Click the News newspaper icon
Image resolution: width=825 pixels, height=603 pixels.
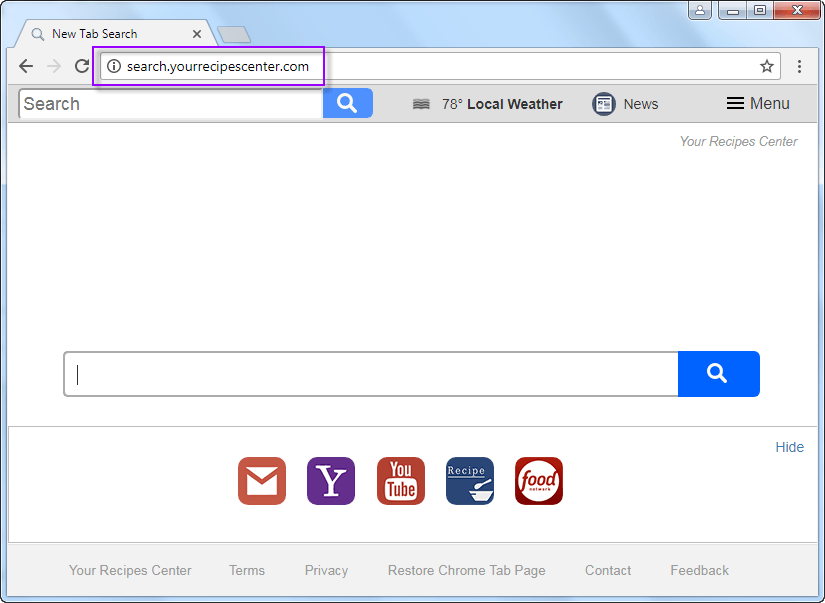point(603,104)
